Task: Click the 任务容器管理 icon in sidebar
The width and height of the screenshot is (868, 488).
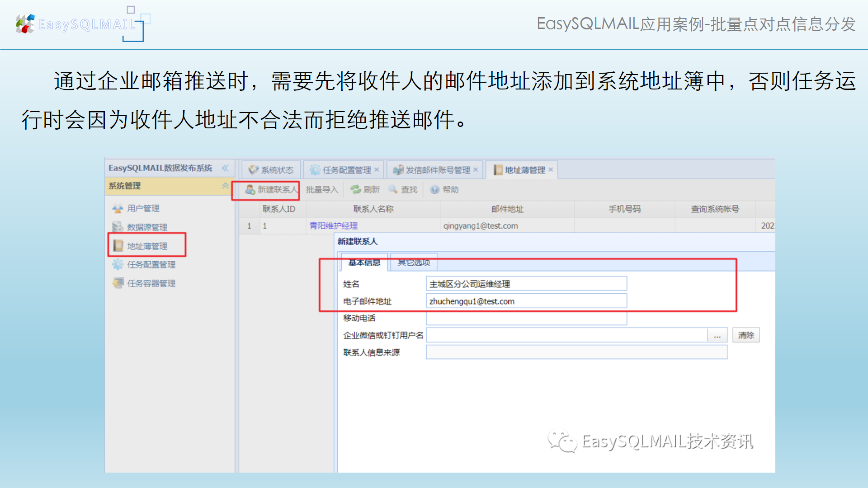Action: pos(118,283)
